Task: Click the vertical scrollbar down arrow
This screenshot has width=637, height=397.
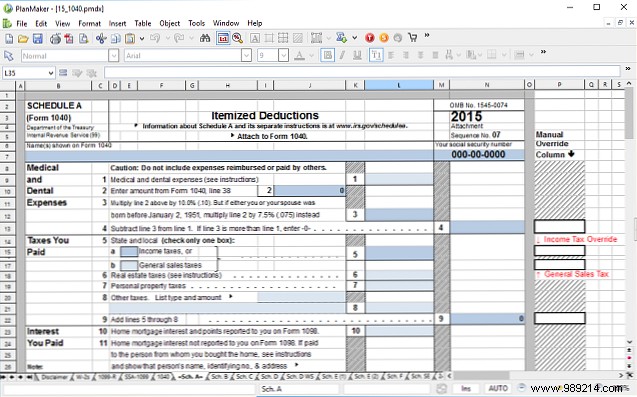Action: point(629,342)
